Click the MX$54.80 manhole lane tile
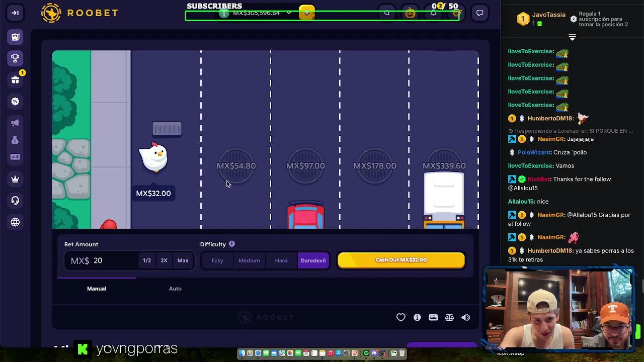This screenshot has height=362, width=644. (236, 166)
